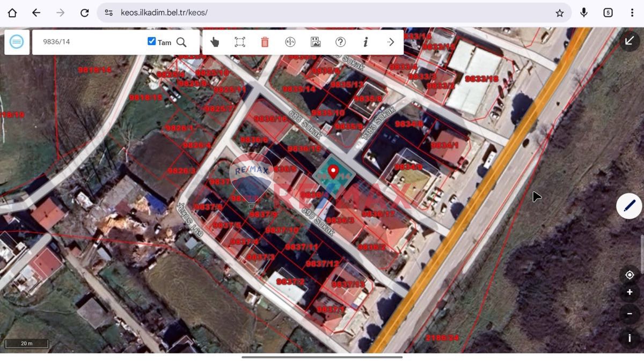Select the info query tool
644x361 pixels.
tap(365, 42)
